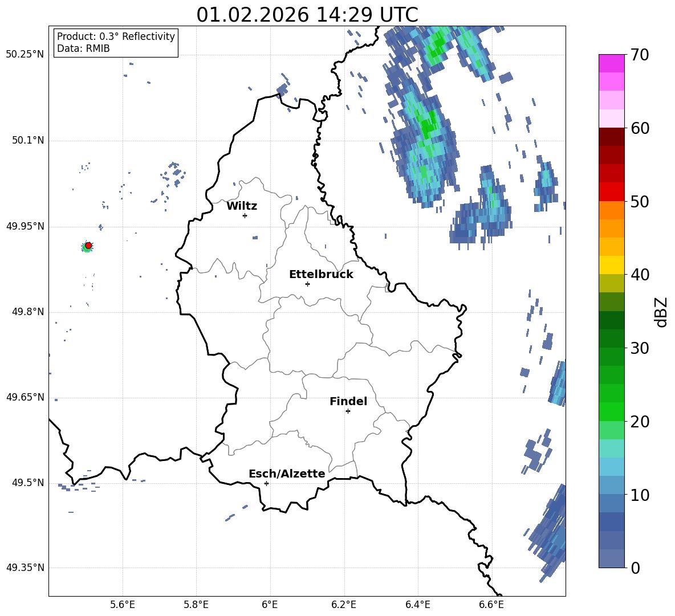
Task: Click the 49.35°N latitude tick label
Action: click(25, 568)
